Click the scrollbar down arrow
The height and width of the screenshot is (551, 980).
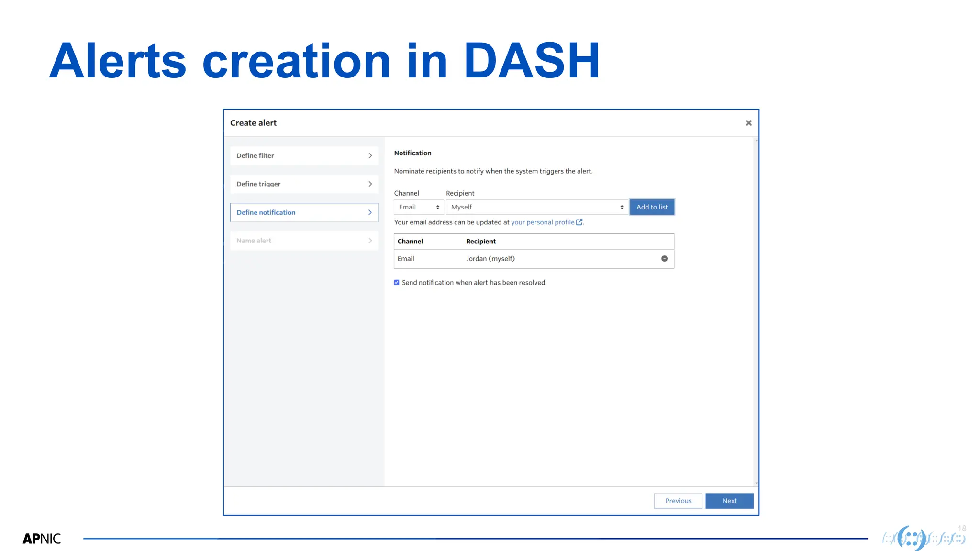pyautogui.click(x=756, y=484)
